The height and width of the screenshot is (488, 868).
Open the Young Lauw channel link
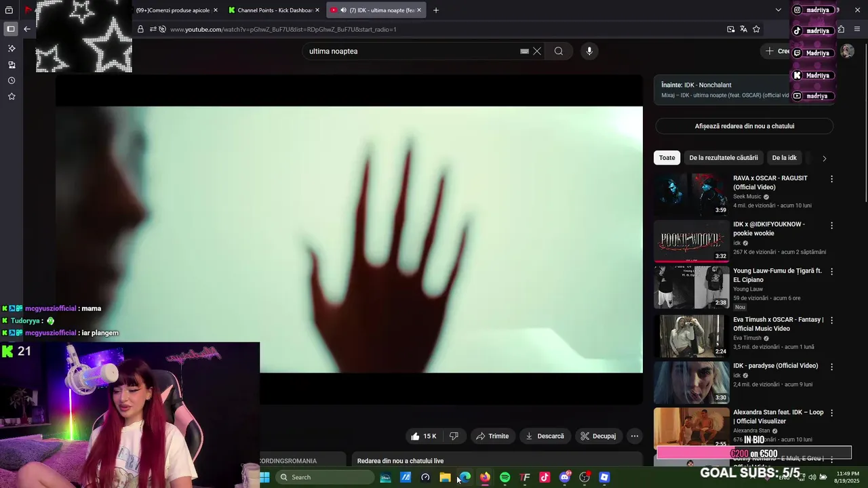click(x=748, y=289)
